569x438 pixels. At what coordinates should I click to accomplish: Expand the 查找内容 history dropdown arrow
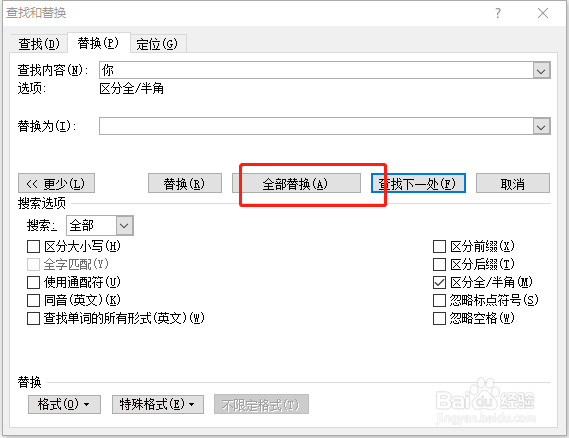point(541,70)
